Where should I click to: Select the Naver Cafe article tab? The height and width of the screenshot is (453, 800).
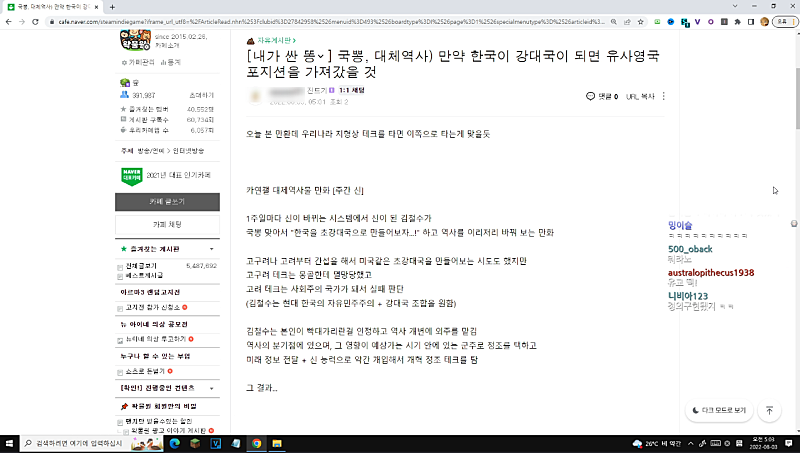coord(53,7)
